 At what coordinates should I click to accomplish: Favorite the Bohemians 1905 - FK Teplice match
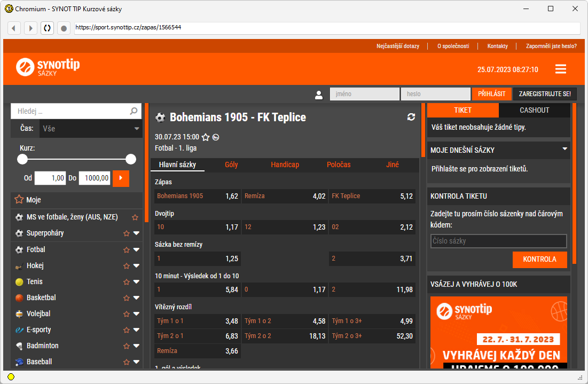click(x=206, y=137)
